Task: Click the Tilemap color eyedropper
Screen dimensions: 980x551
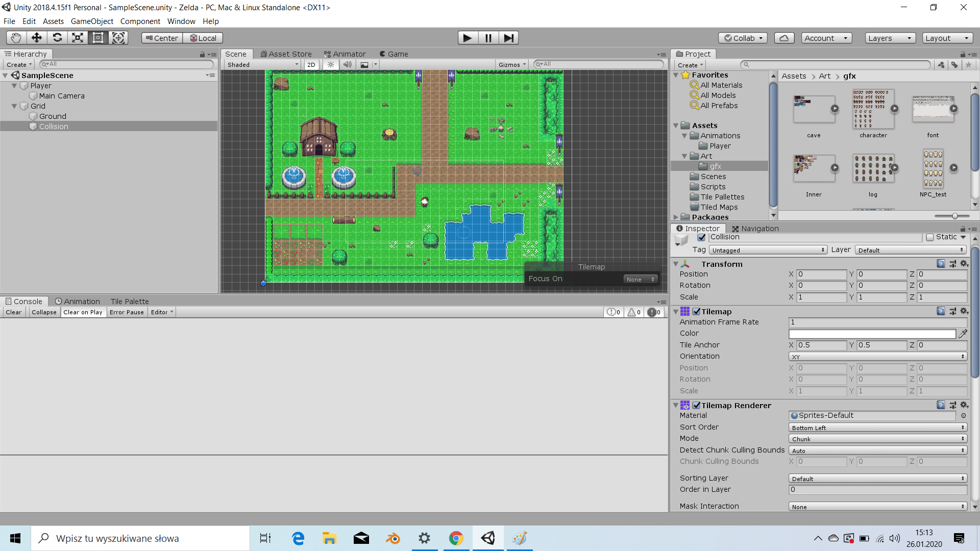Action: (963, 334)
